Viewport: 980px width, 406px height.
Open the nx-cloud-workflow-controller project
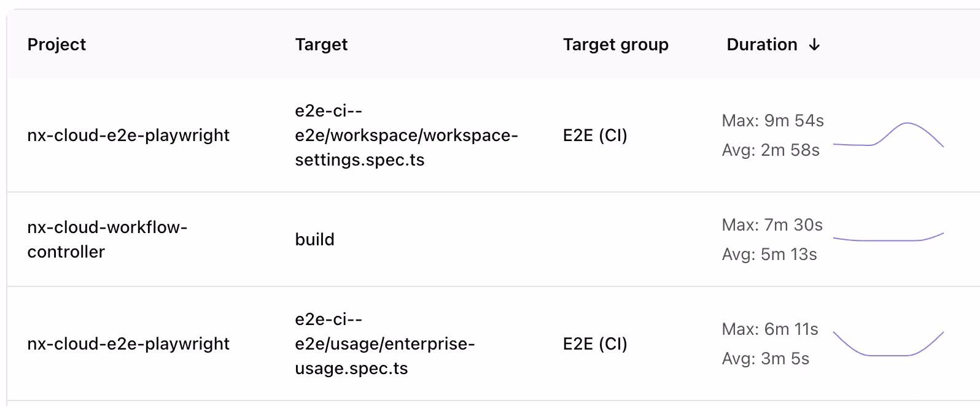[108, 239]
